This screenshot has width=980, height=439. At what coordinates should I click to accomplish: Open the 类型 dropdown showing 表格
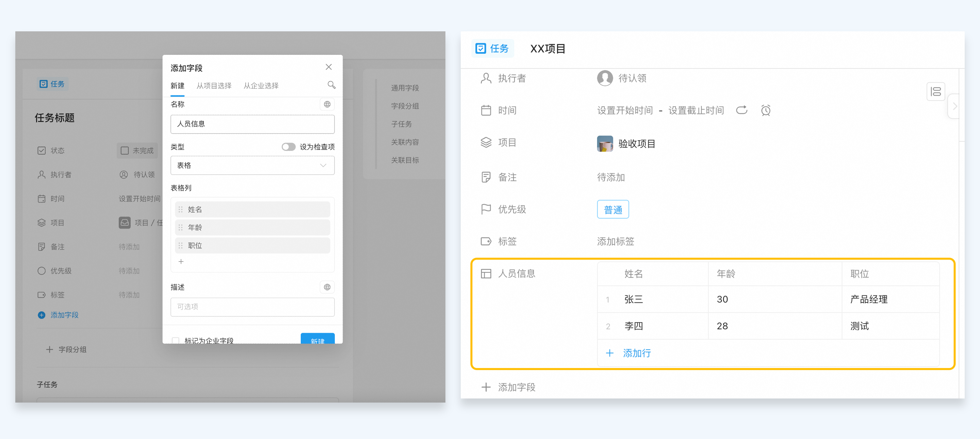tap(252, 165)
